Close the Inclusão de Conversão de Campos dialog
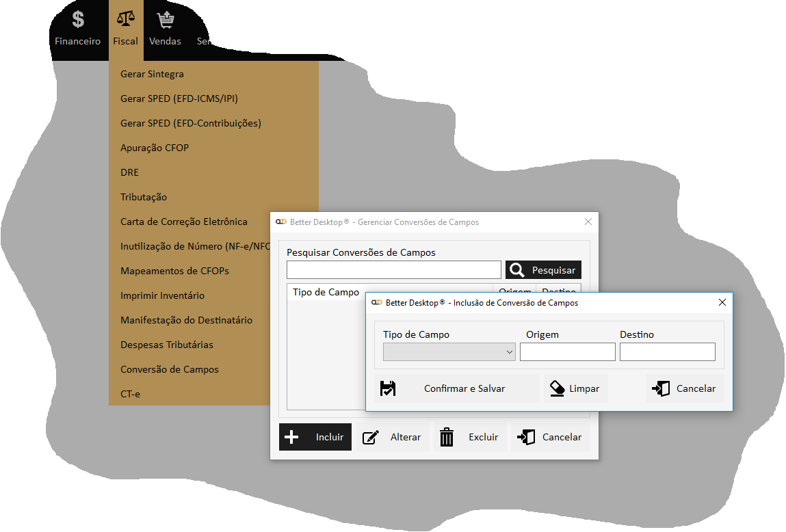 tap(722, 302)
